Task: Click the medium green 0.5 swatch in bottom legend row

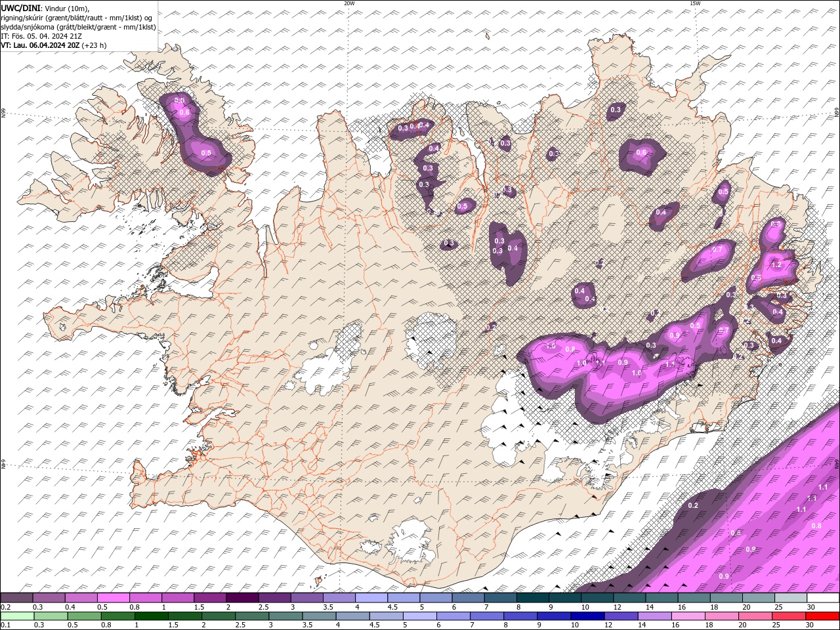Action: pos(83,616)
